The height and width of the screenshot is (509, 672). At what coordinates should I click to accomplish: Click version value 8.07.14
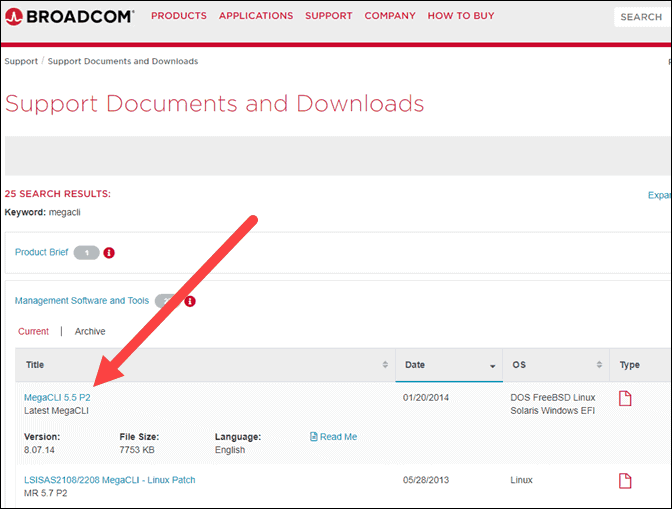click(39, 450)
